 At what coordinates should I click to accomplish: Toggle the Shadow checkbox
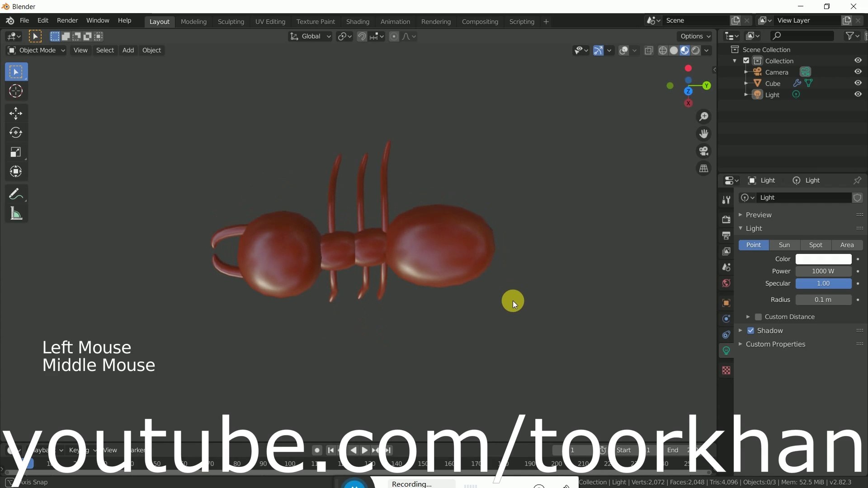coord(751,331)
